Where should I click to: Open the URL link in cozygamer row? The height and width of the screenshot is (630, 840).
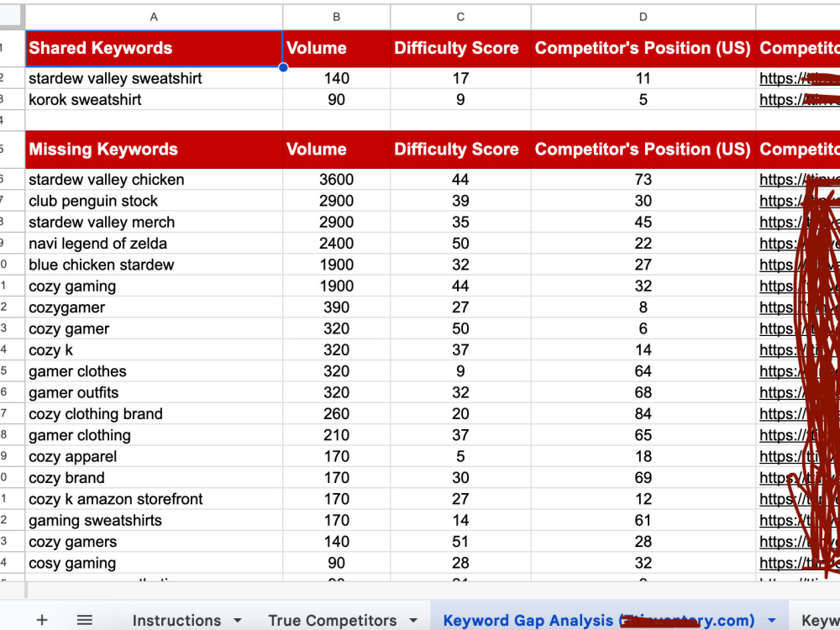[798, 307]
